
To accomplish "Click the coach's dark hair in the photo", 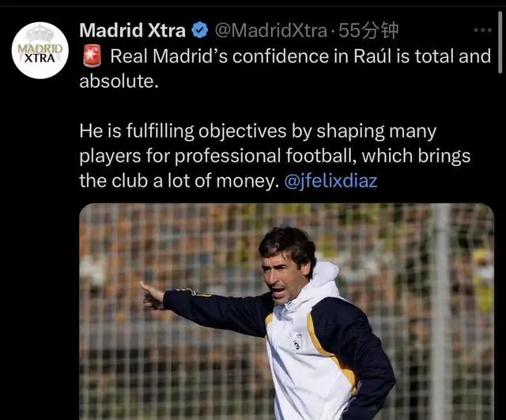I will 289,244.
